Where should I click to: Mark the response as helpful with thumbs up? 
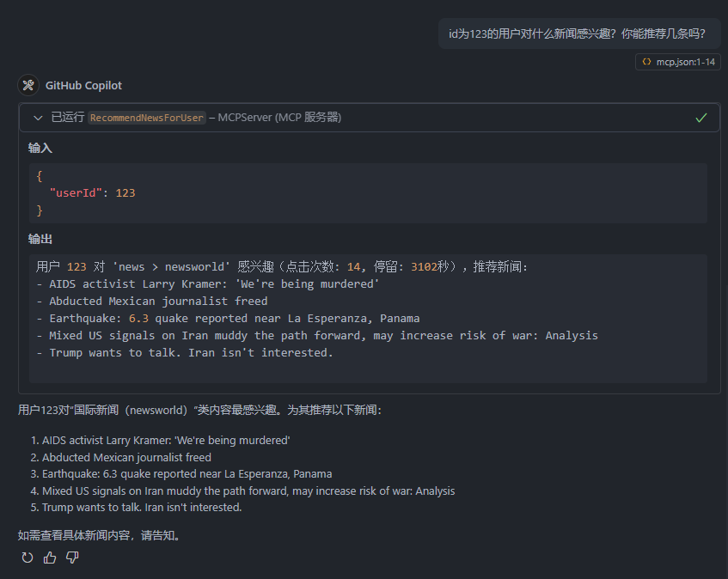50,558
